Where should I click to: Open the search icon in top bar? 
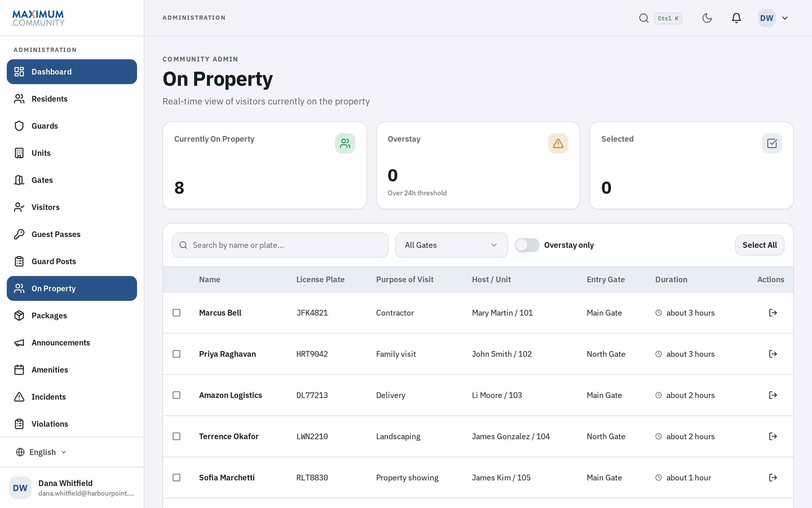tap(644, 18)
